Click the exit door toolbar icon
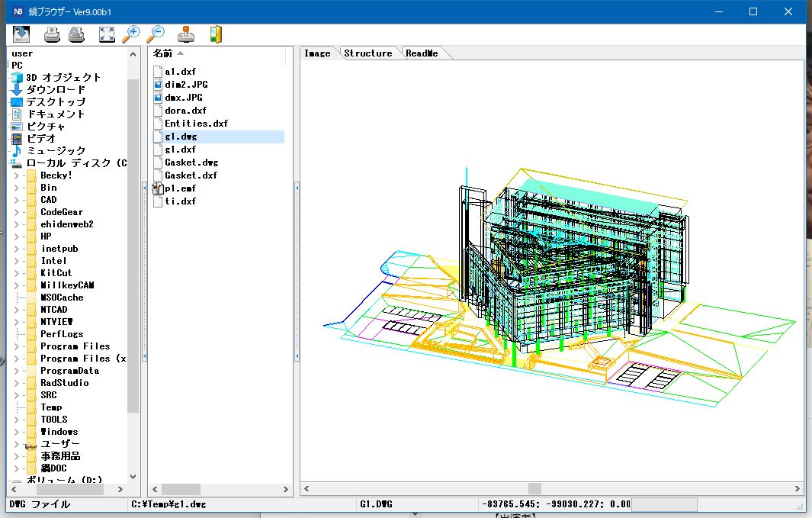The image size is (812, 518). (216, 34)
